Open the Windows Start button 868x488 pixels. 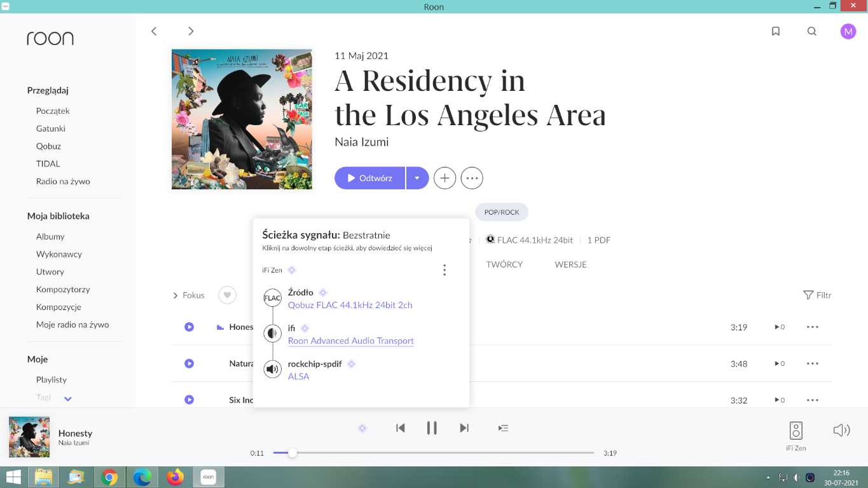13,477
